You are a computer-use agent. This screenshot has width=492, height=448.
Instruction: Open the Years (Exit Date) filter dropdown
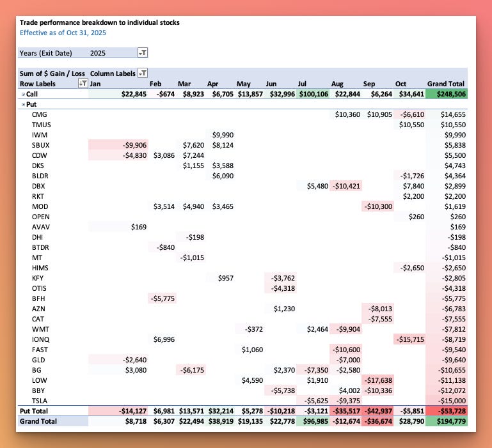pos(143,52)
